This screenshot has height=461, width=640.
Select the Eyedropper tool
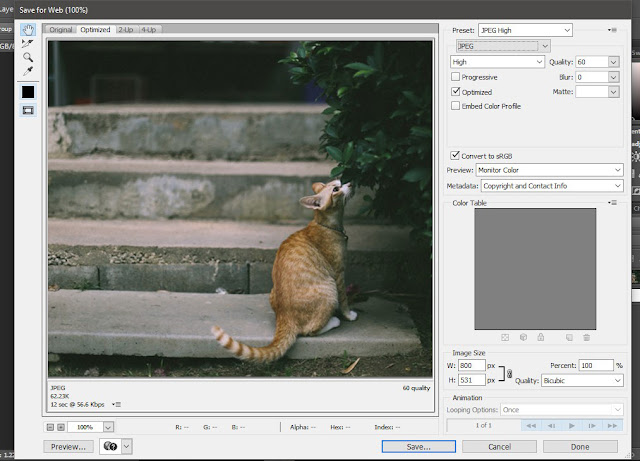[28, 71]
